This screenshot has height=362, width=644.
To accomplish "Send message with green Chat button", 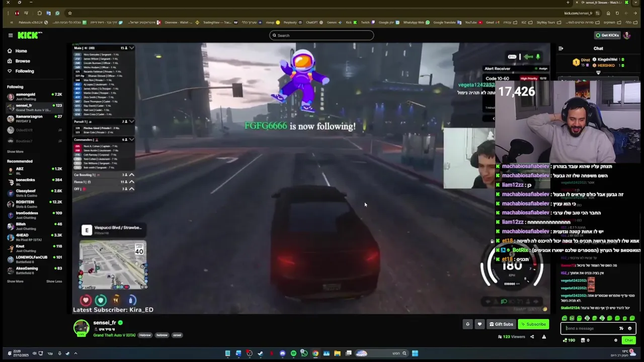I will (629, 340).
